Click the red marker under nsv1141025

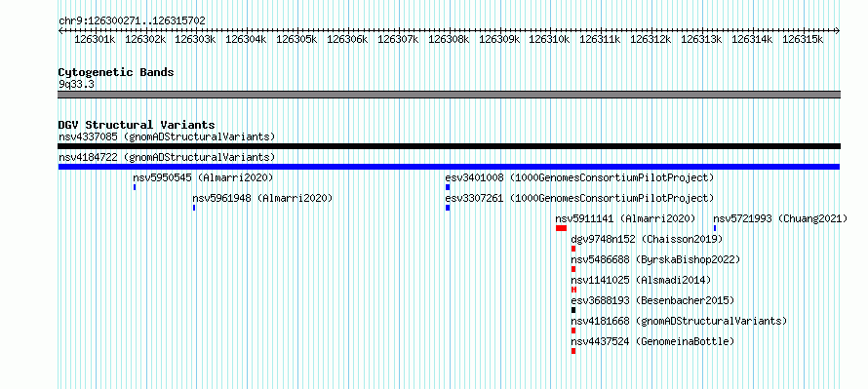pos(574,290)
